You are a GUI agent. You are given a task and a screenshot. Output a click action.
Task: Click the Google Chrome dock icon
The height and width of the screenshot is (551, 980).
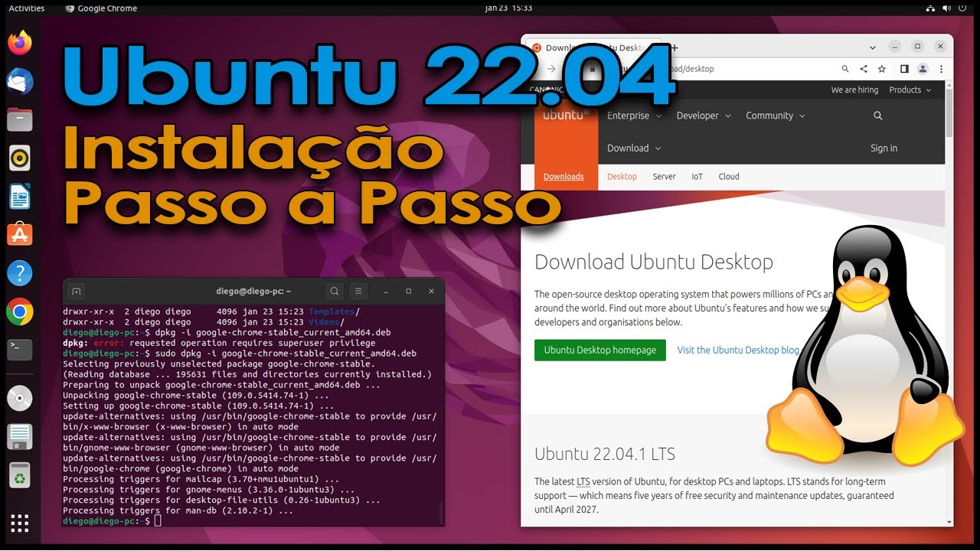pyautogui.click(x=20, y=311)
